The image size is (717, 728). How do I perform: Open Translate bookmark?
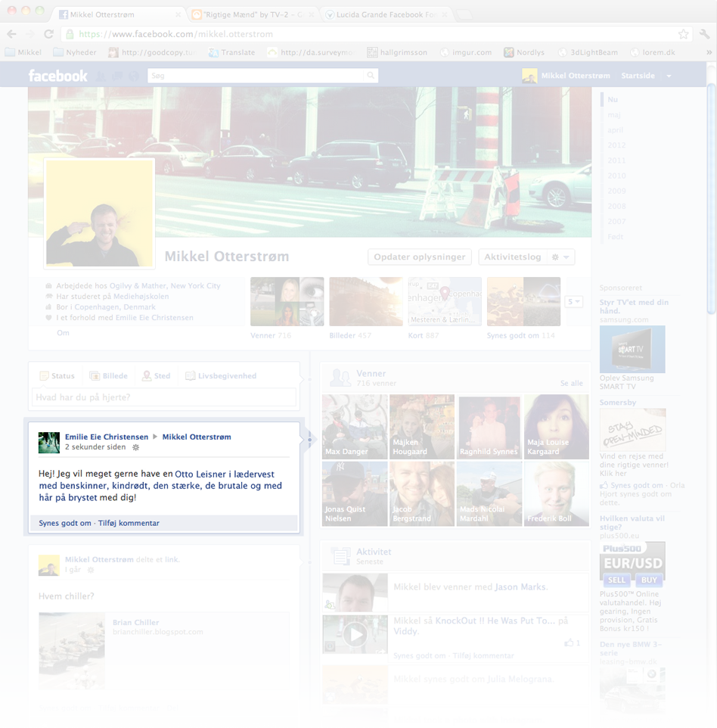point(231,52)
